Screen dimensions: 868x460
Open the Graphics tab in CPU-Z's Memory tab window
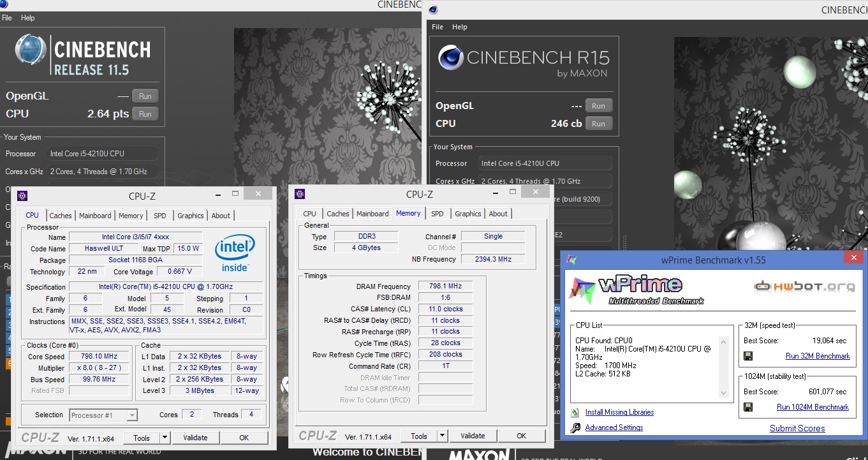pos(468,214)
